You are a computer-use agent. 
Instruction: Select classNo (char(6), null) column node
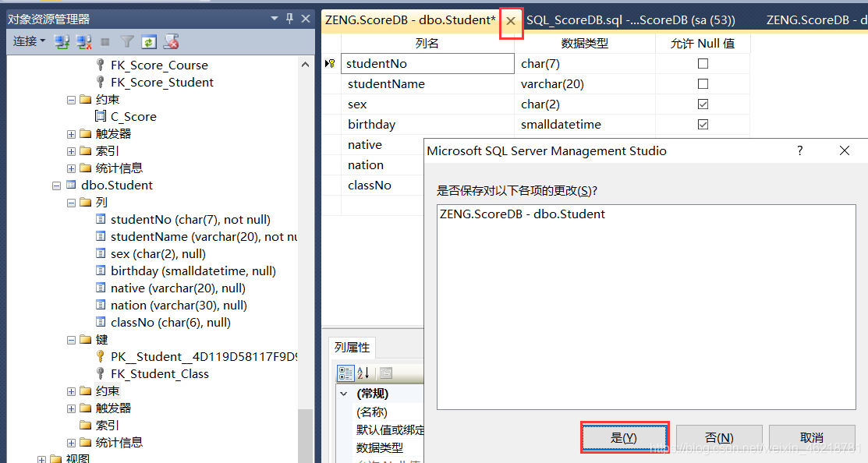coord(171,323)
